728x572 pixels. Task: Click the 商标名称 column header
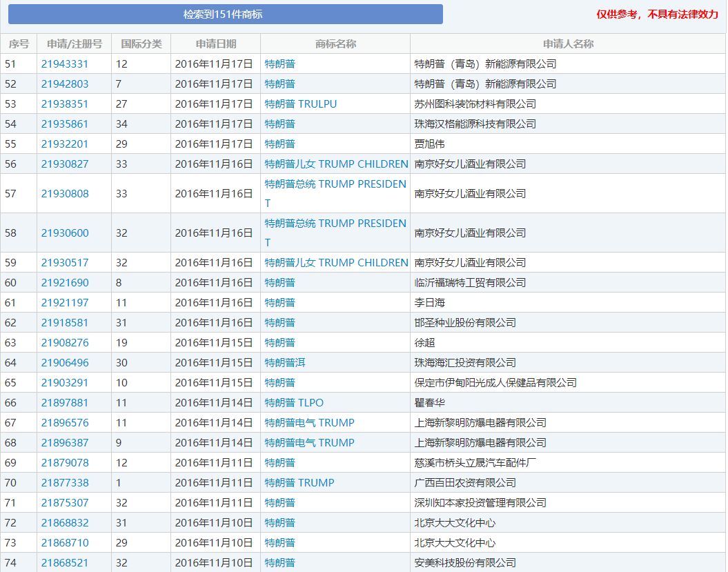[335, 43]
